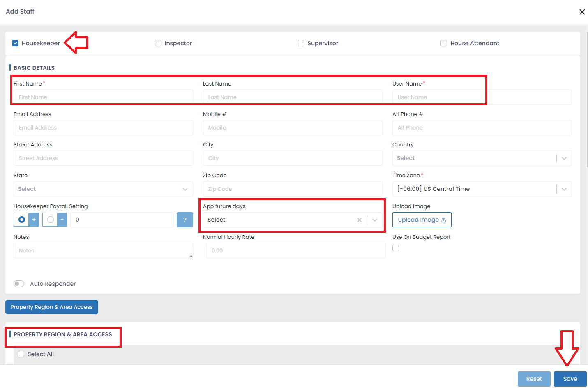Screen dimensions: 588x389
Task: Click the minus payroll icon
Action: click(62, 220)
